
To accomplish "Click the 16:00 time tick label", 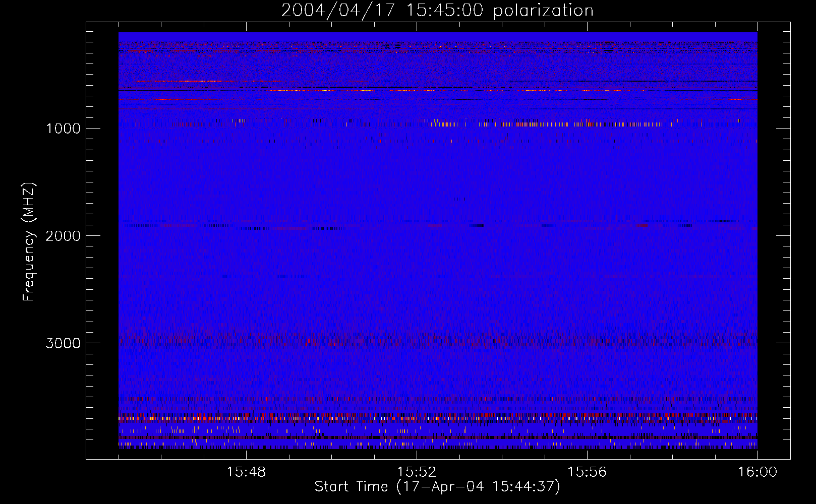I will pyautogui.click(x=757, y=472).
